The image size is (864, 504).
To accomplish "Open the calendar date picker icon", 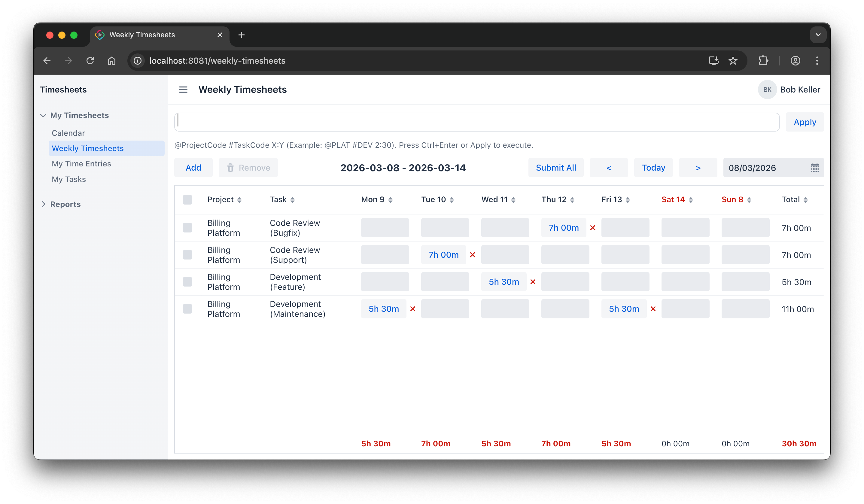I will pyautogui.click(x=815, y=168).
